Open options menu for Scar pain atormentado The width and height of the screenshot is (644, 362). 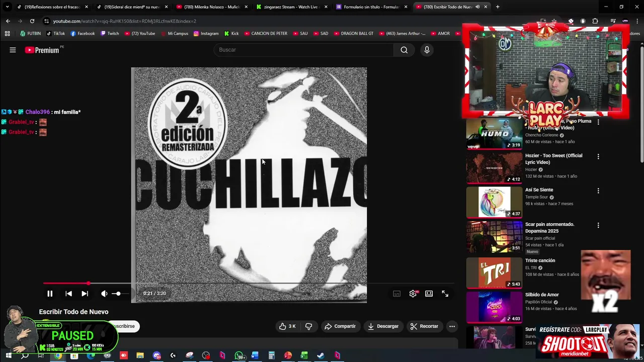pos(598,225)
